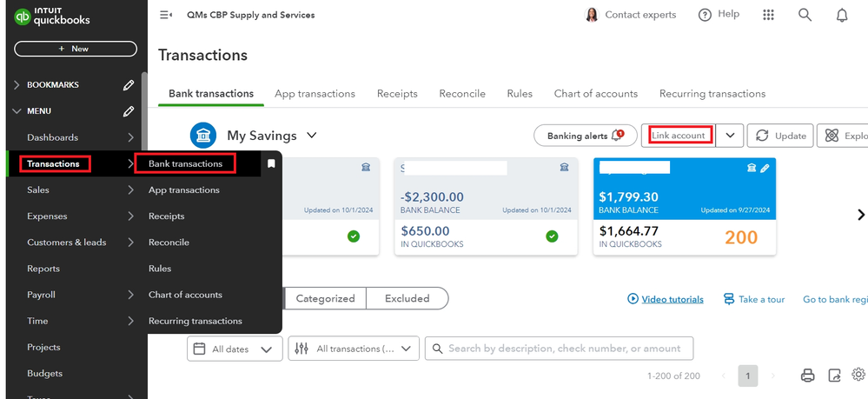Click the print icon
868x399 pixels.
(x=807, y=376)
